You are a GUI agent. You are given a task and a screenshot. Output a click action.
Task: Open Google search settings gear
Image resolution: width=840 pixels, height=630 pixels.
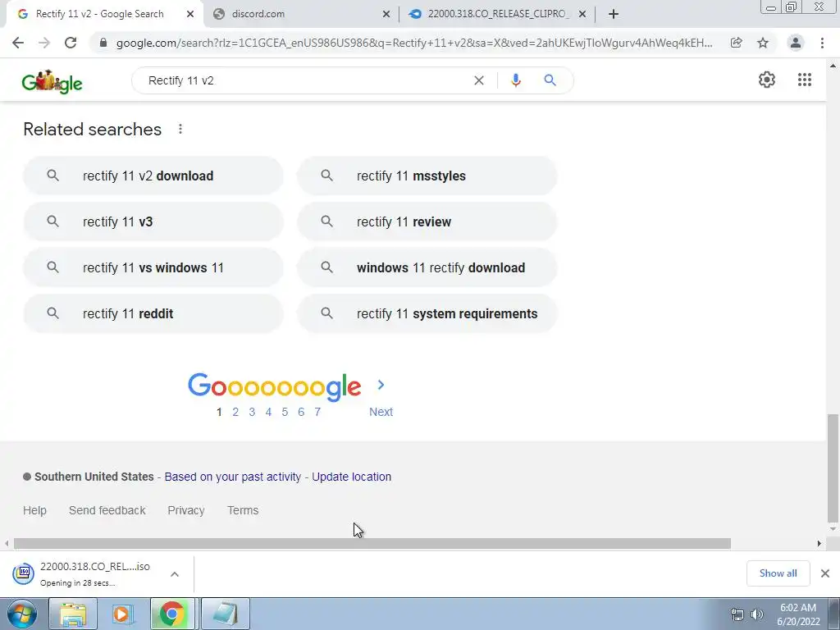pyautogui.click(x=767, y=80)
